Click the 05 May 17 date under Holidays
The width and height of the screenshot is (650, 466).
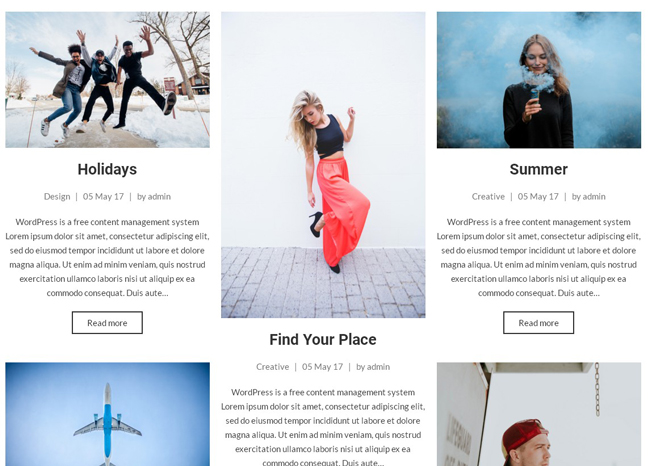103,197
